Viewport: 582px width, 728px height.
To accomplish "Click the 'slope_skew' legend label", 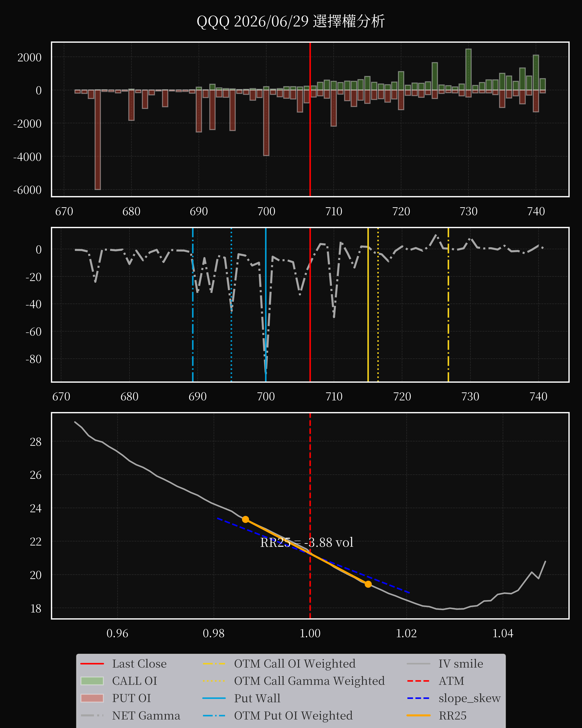I will pyautogui.click(x=470, y=698).
